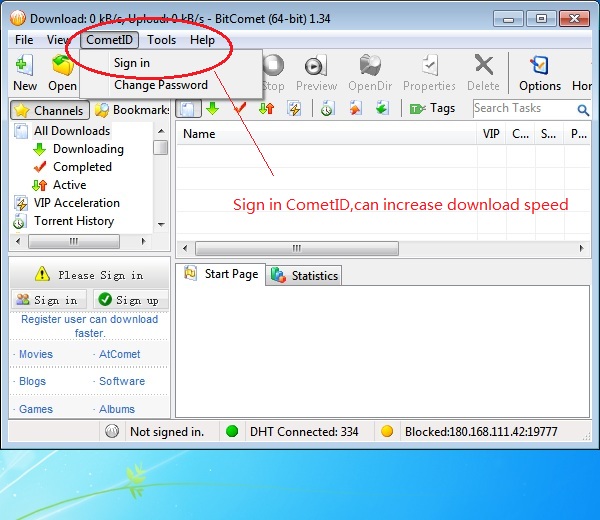
Task: Click the OpenDir folder icon
Action: [369, 67]
